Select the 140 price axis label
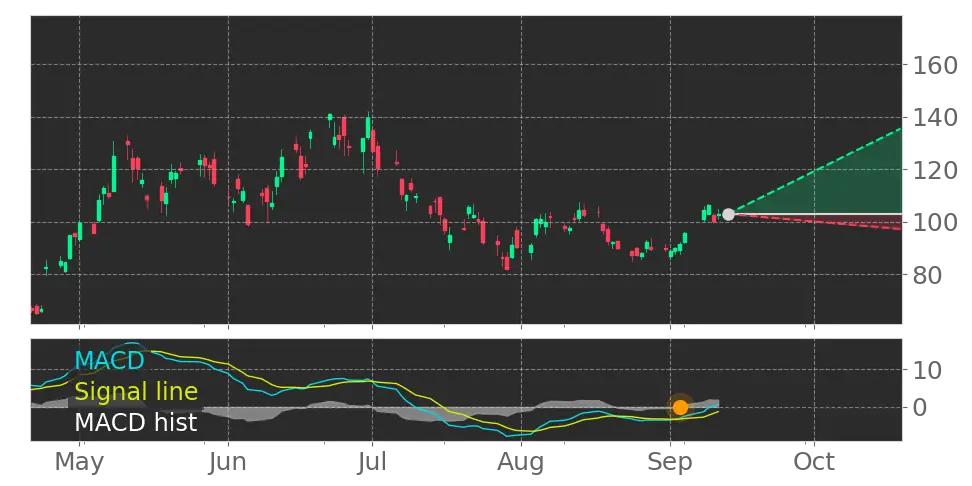The width and height of the screenshot is (972, 486). 935,117
